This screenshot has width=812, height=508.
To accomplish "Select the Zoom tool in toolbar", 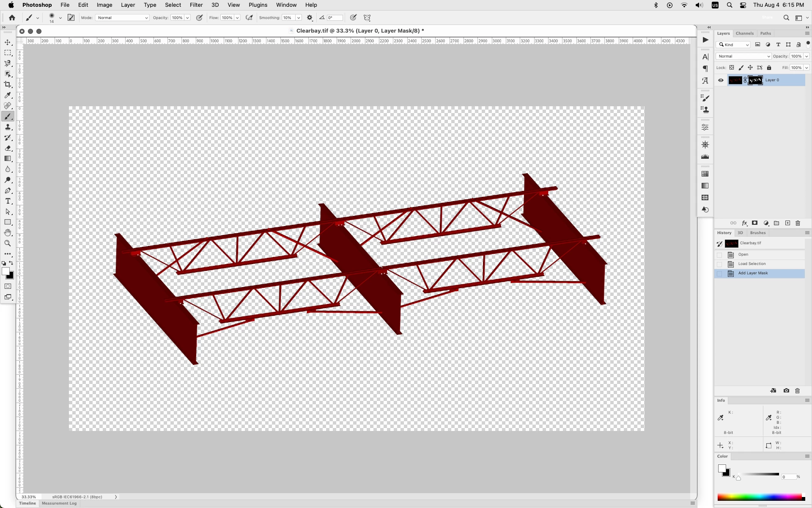I will pos(8,243).
